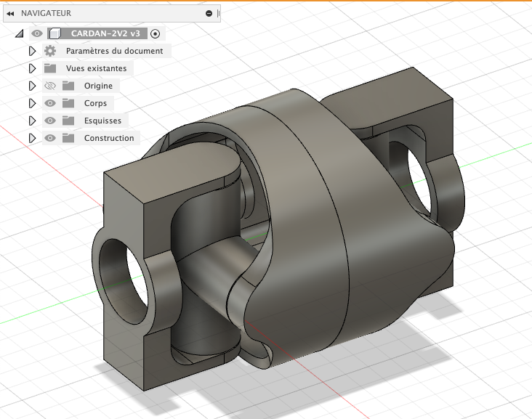
Task: Click the Corps folder icon
Action: click(x=68, y=103)
